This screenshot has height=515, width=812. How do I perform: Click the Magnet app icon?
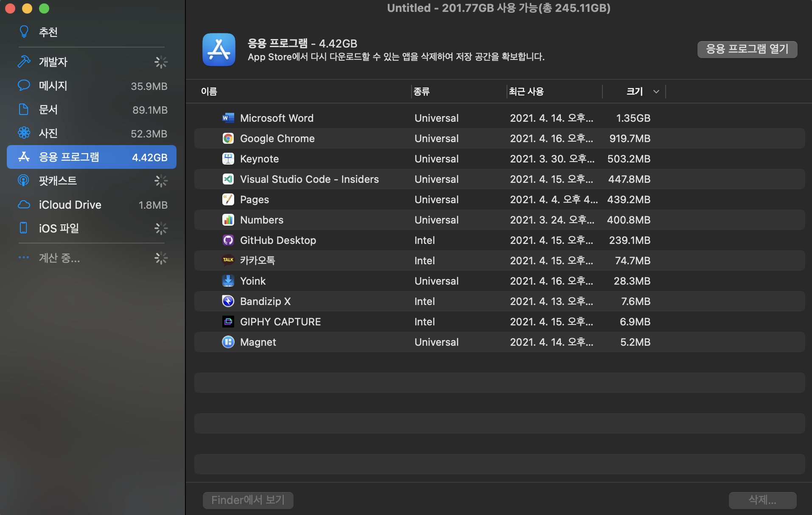[x=228, y=342]
